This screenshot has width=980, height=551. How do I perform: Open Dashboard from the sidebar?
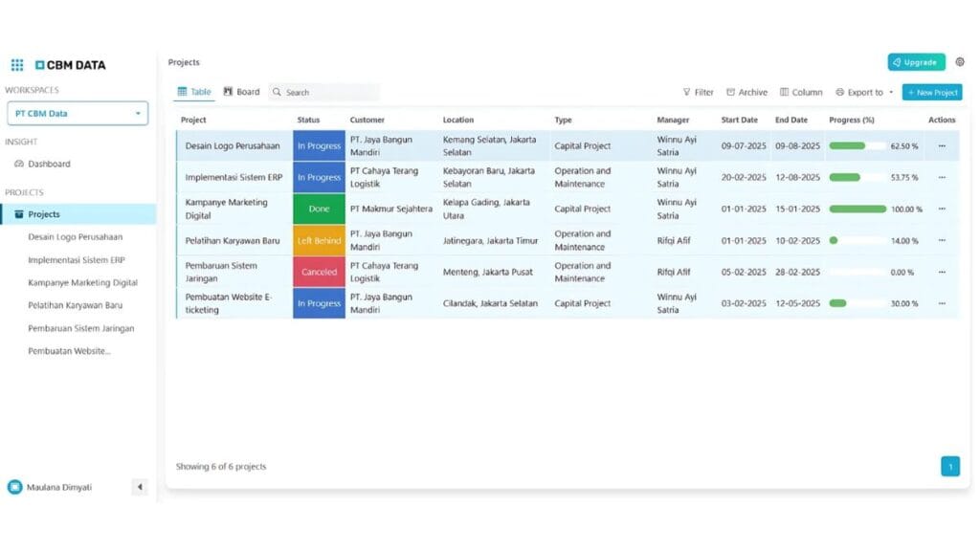49,164
